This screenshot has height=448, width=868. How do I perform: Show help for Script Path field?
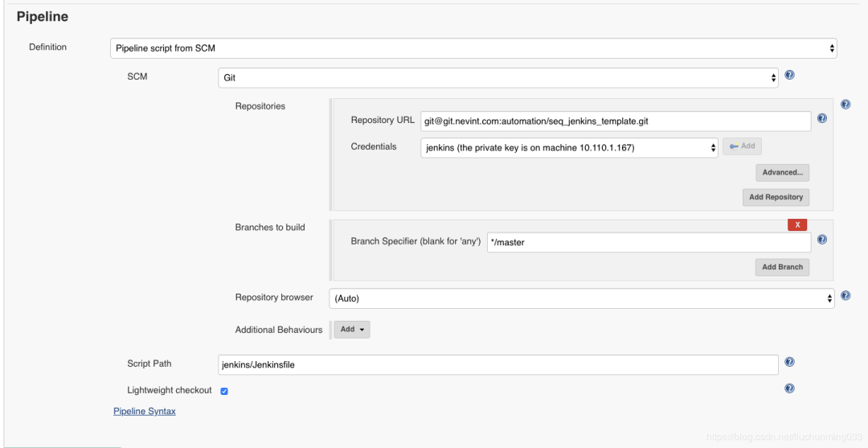[x=789, y=362]
